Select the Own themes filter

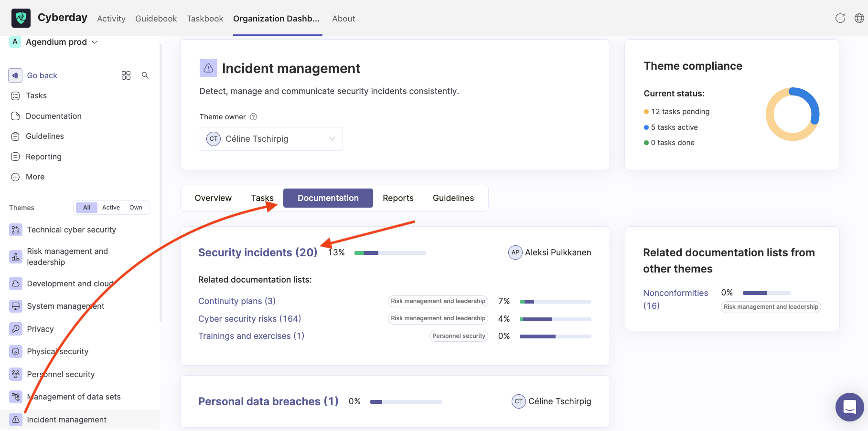[136, 208]
